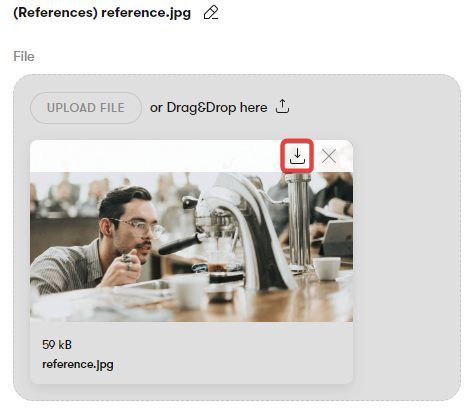Image resolution: width=475 pixels, height=409 pixels.
Task: Select the reference.jpg filename under the thumbnail
Action: pos(78,364)
